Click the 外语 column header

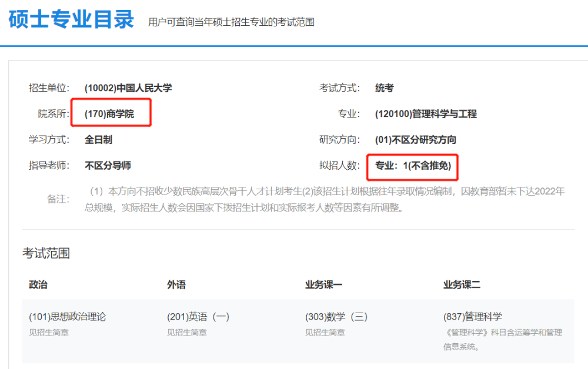[x=176, y=285]
